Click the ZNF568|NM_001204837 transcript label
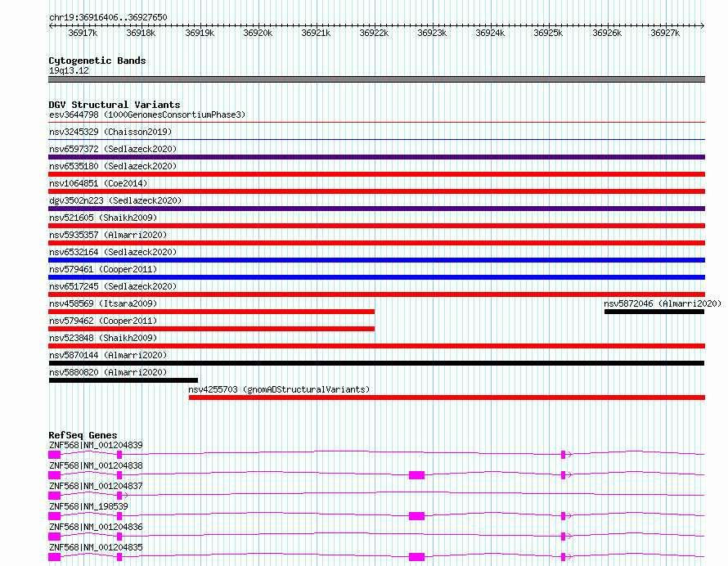Image resolution: width=728 pixels, height=566 pixels. click(96, 486)
